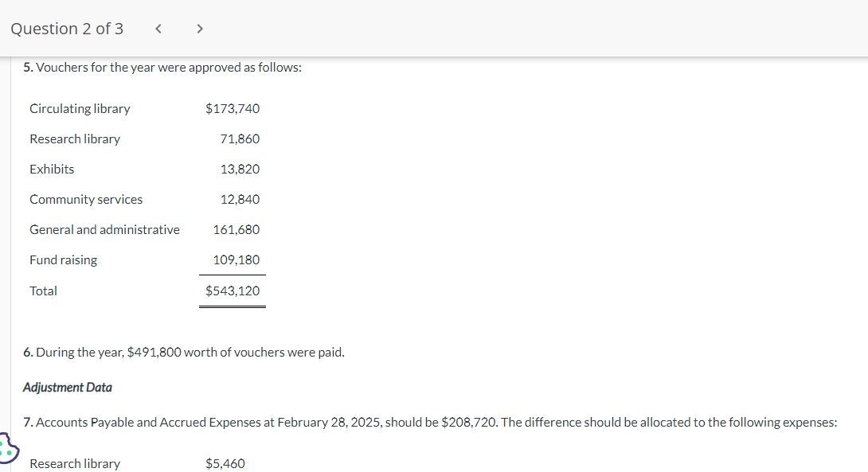Viewport: 868px width, 472px height.
Task: Select the 'General and administrative' row
Action: 104,229
